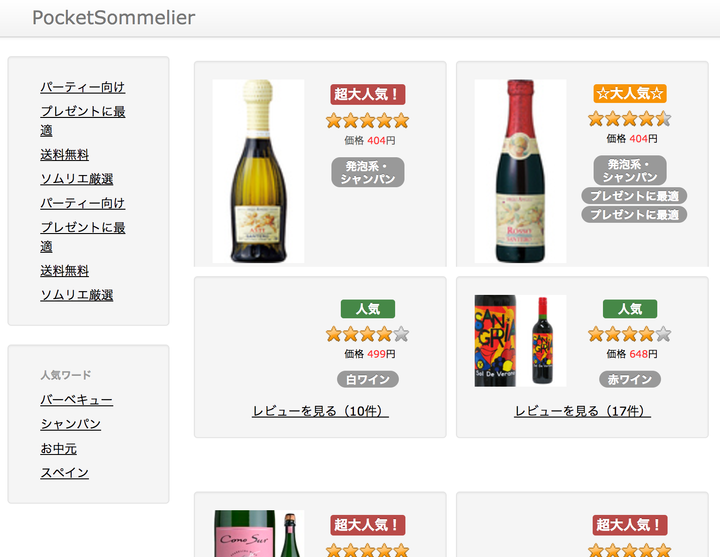Select the スペイン keyword link

[x=64, y=473]
